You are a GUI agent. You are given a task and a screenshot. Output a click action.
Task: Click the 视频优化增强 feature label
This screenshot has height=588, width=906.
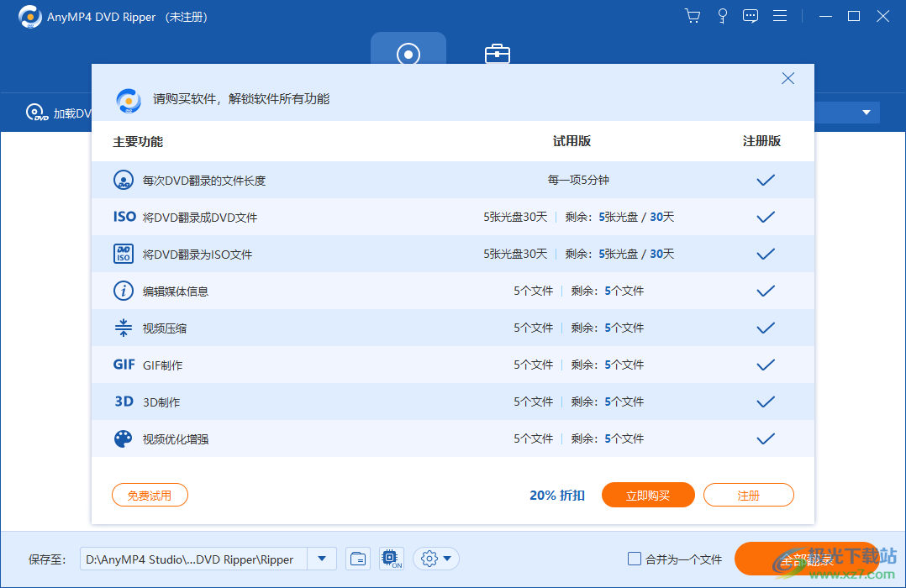176,439
